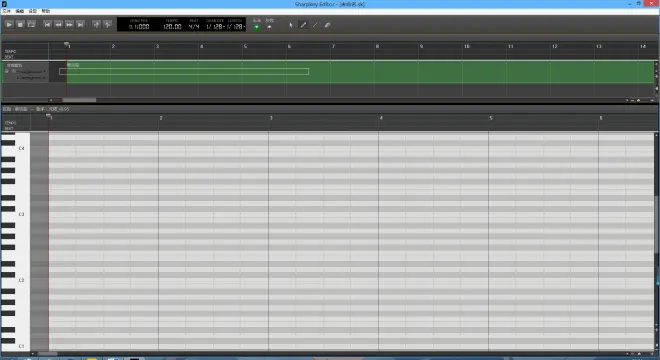Start playback with the Play button
This screenshot has height=360, width=660.
[9, 24]
